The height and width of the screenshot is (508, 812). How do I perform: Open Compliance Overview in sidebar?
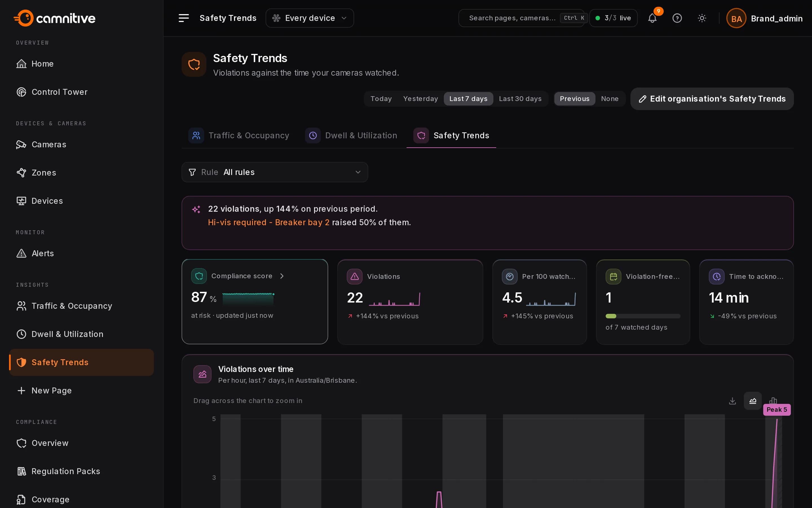(x=81, y=443)
